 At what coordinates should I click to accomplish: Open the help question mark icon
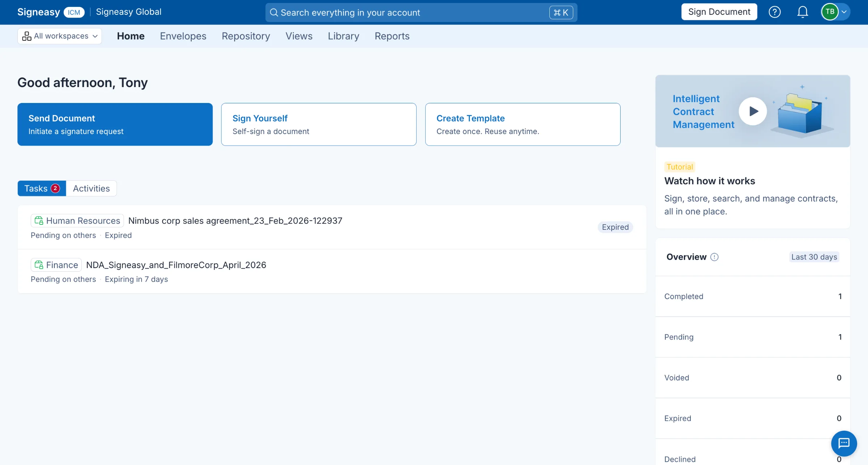click(x=774, y=12)
